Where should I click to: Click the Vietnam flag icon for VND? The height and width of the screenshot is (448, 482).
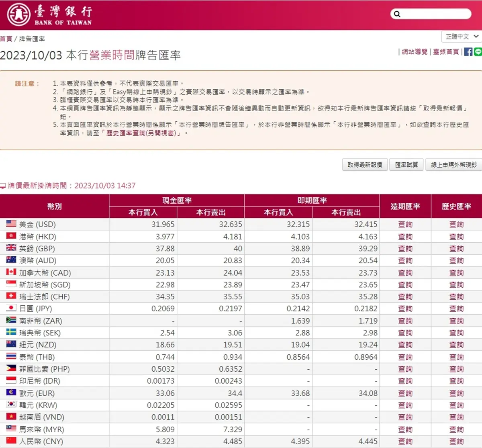tap(11, 417)
